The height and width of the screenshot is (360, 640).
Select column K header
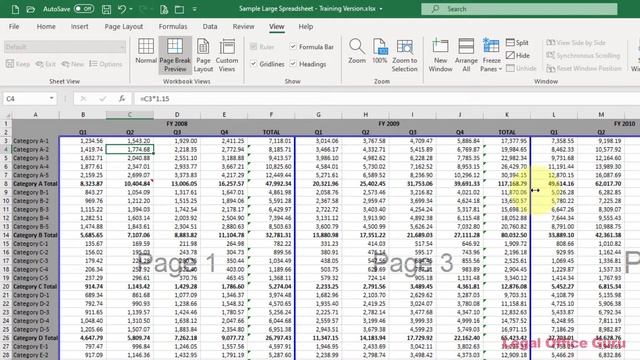pos(507,115)
